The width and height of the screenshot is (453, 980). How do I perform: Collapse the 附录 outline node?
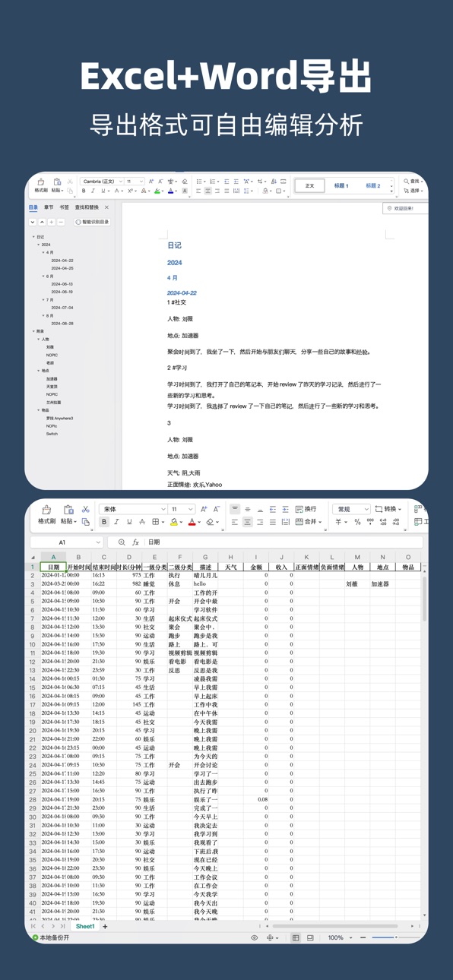(x=33, y=331)
